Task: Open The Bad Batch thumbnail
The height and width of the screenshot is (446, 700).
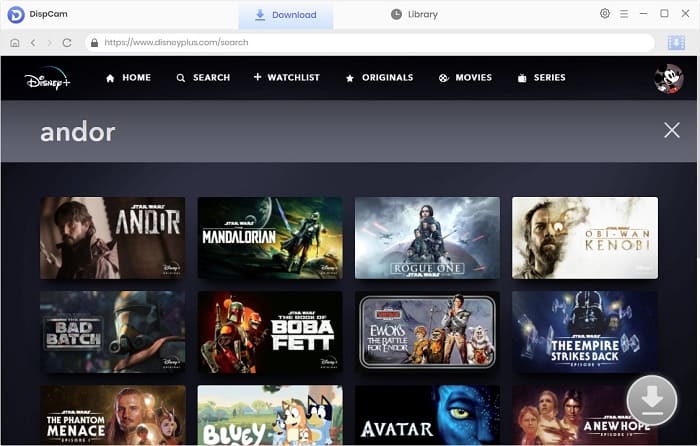Action: pyautogui.click(x=112, y=332)
